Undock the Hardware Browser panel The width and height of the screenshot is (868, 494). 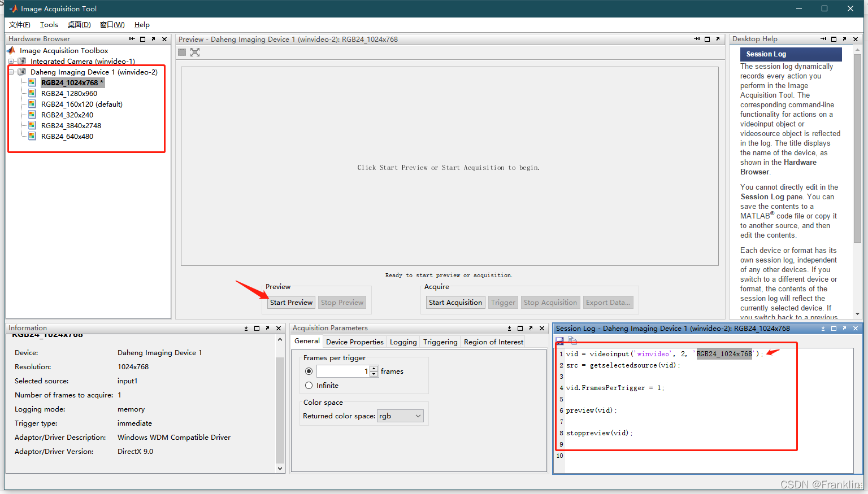153,39
